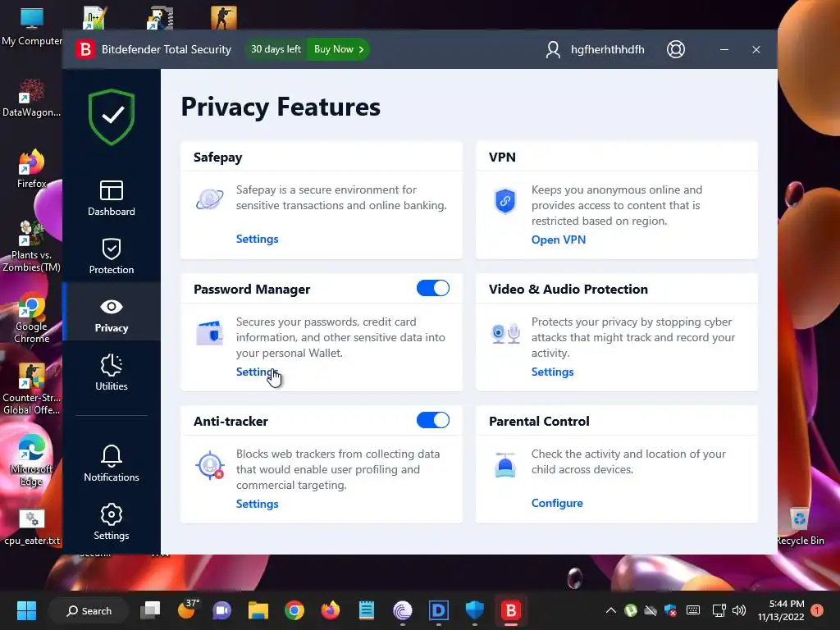Open the user account profile icon

(x=553, y=49)
